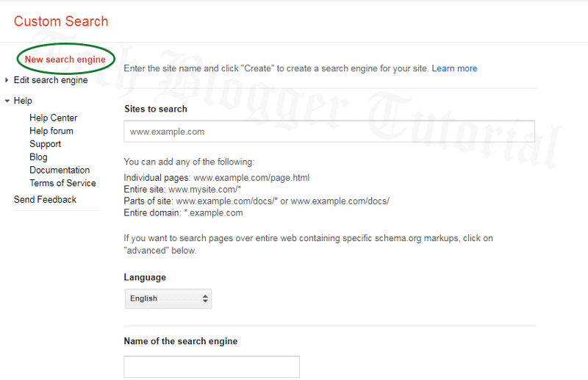The height and width of the screenshot is (380, 588).
Task: View Terms of Service
Action: (x=62, y=183)
